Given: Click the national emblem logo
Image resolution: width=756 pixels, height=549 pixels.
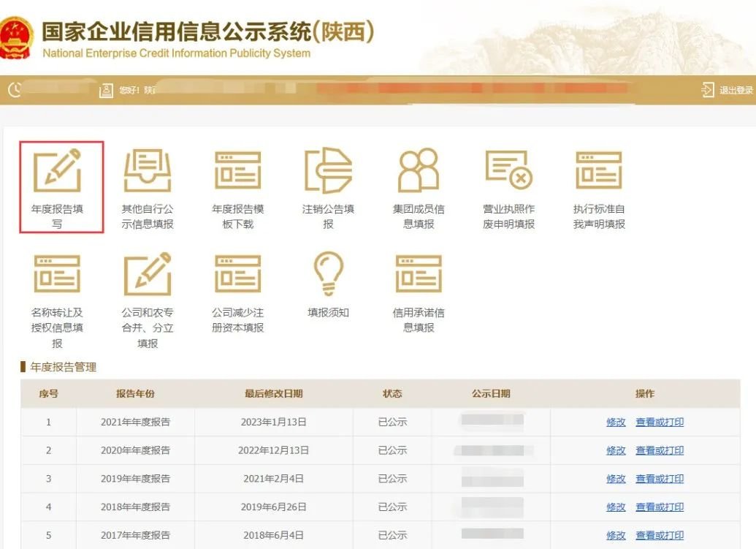Looking at the screenshot, I should (x=16, y=38).
